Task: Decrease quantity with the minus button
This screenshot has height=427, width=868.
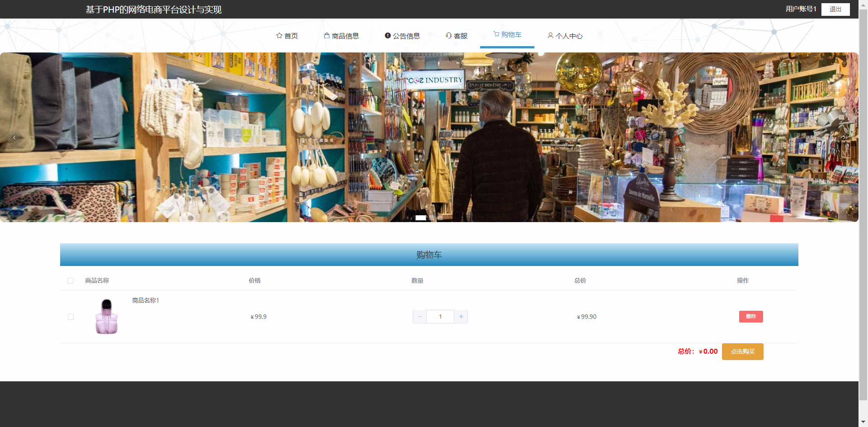Action: click(x=420, y=317)
